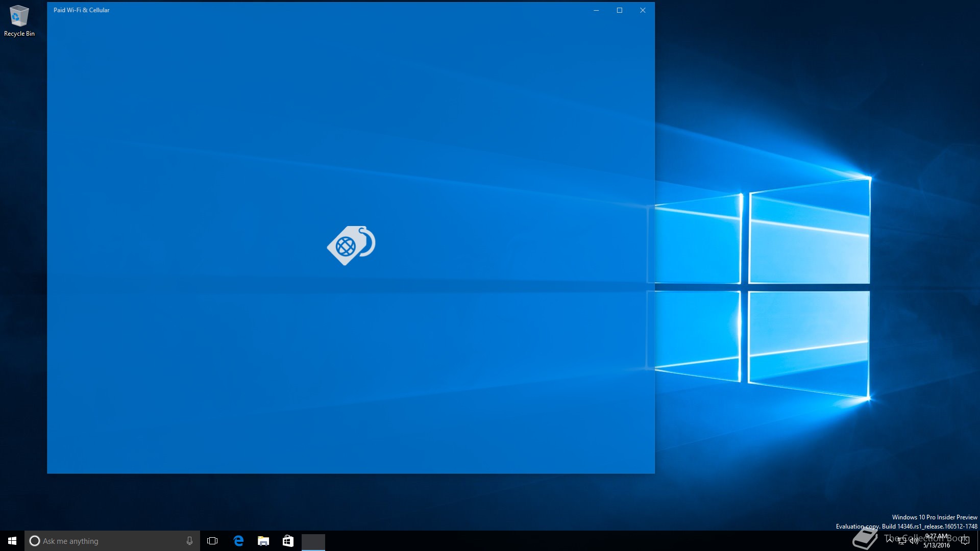Open the clock showing 9:27 AM

(x=937, y=541)
